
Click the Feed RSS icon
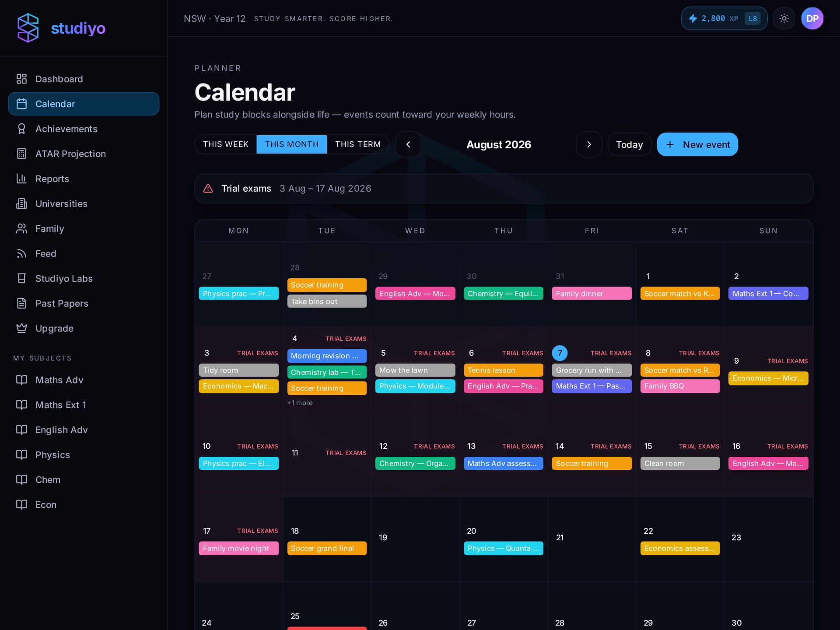click(x=21, y=253)
